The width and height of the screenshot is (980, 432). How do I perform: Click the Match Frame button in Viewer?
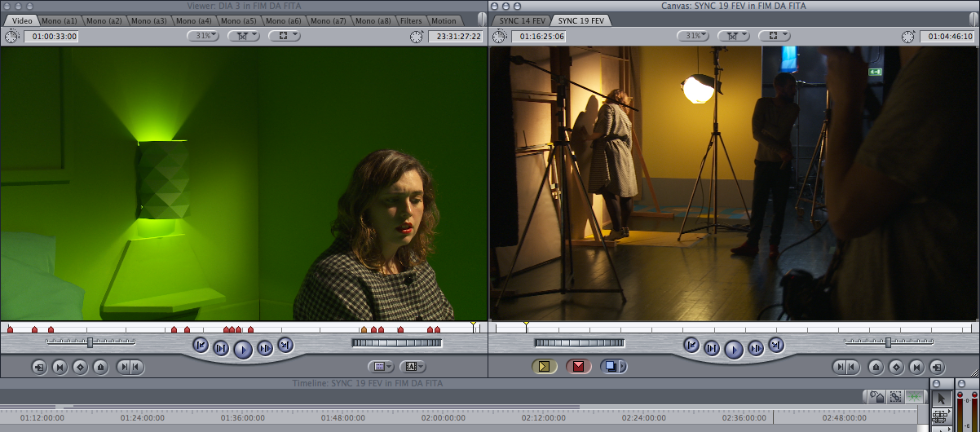[39, 368]
